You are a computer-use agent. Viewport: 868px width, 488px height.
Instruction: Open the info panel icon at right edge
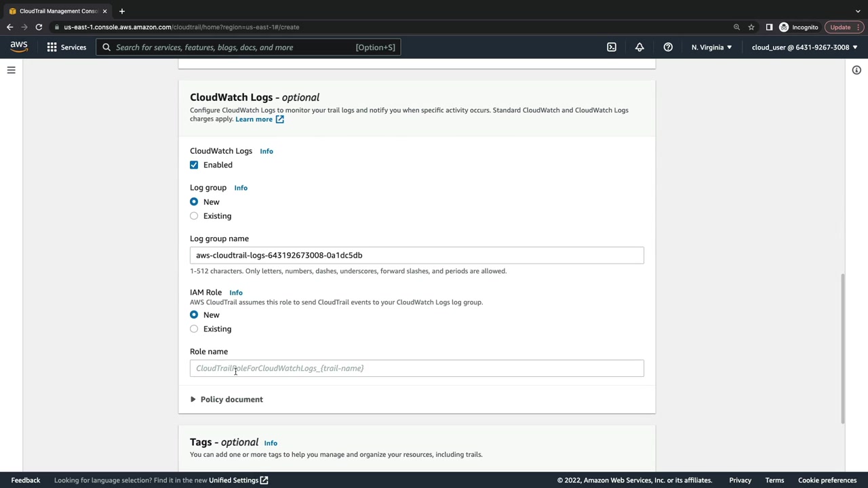(856, 70)
